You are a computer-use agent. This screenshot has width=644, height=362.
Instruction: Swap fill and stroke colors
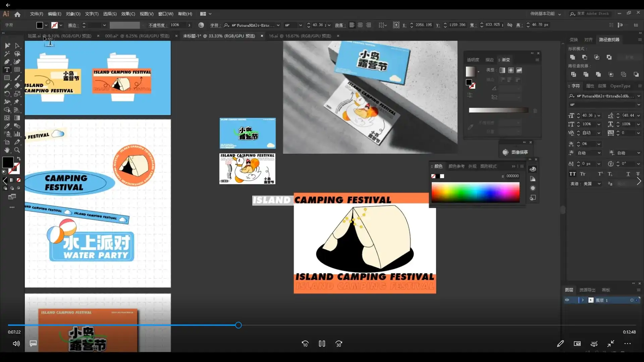tap(19, 159)
